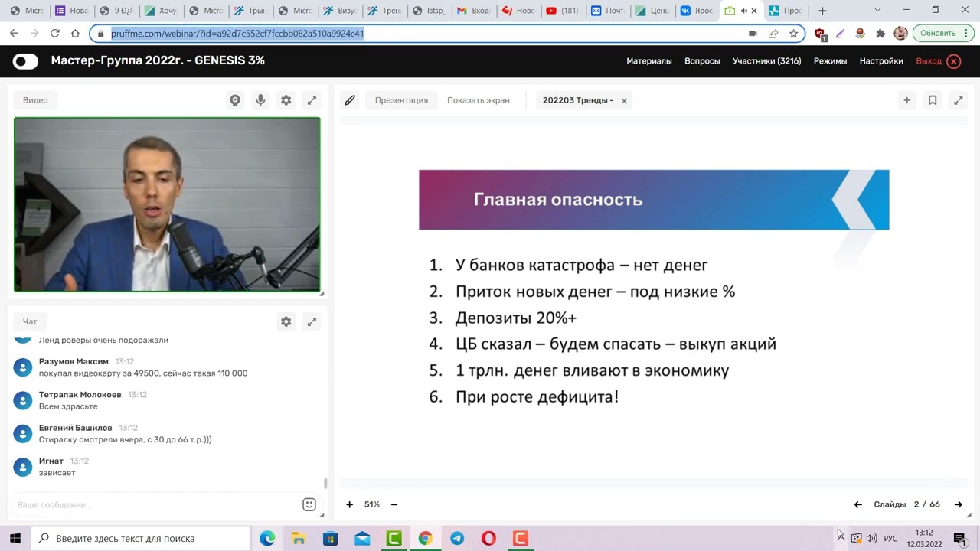Switch to the Презентация tab
This screenshot has width=980, height=551.
click(x=401, y=100)
